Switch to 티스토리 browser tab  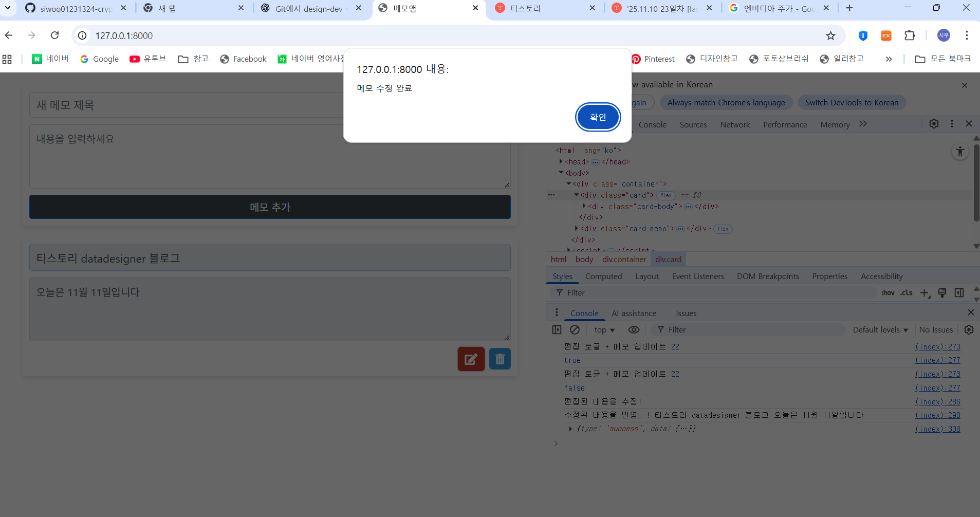(545, 8)
